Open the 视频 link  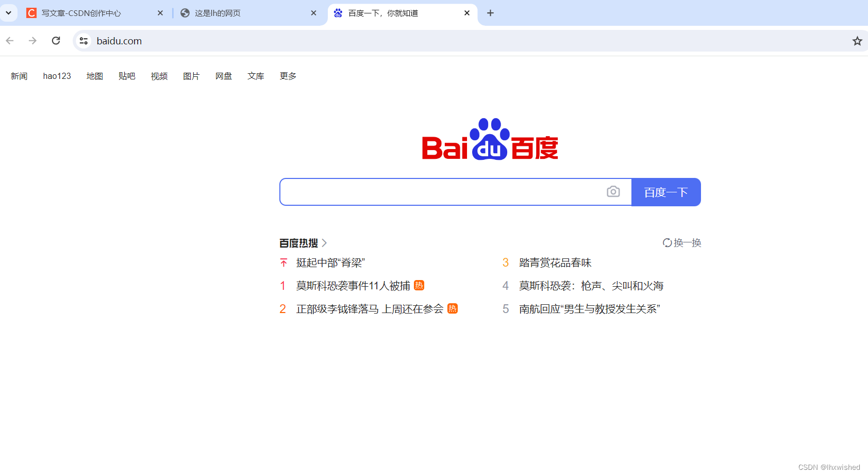159,76
